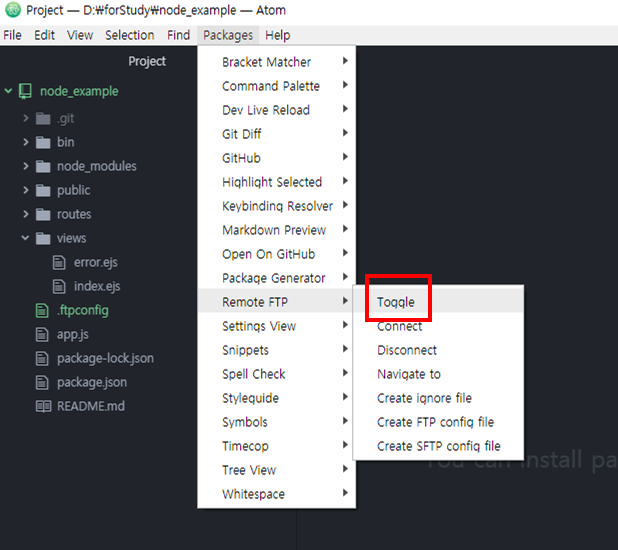Screen dimensions: 618x550
Task: Open the Find menu
Action: point(179,35)
